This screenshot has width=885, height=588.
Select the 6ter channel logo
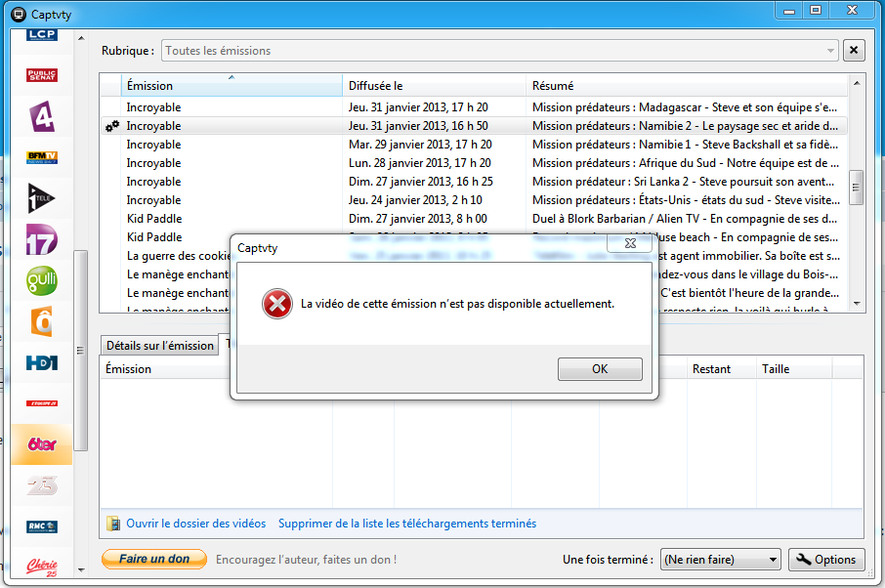coord(42,444)
